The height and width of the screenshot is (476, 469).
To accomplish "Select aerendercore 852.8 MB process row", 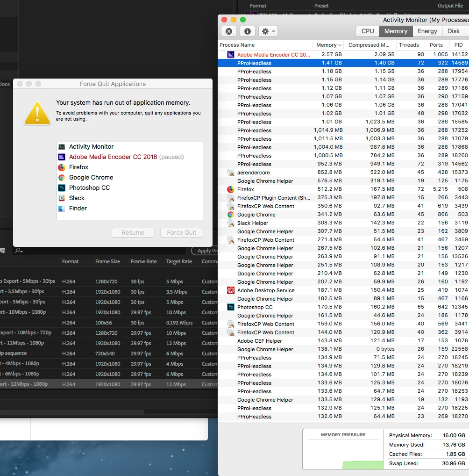I will (x=343, y=173).
